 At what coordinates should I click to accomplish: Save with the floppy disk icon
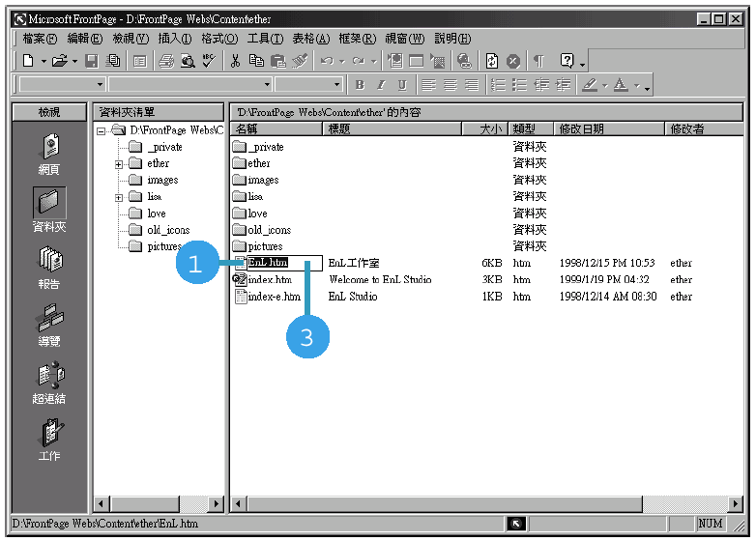point(91,61)
